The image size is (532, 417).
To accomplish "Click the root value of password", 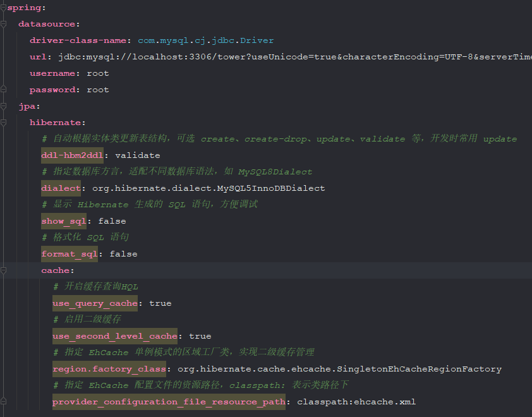I will click(98, 90).
